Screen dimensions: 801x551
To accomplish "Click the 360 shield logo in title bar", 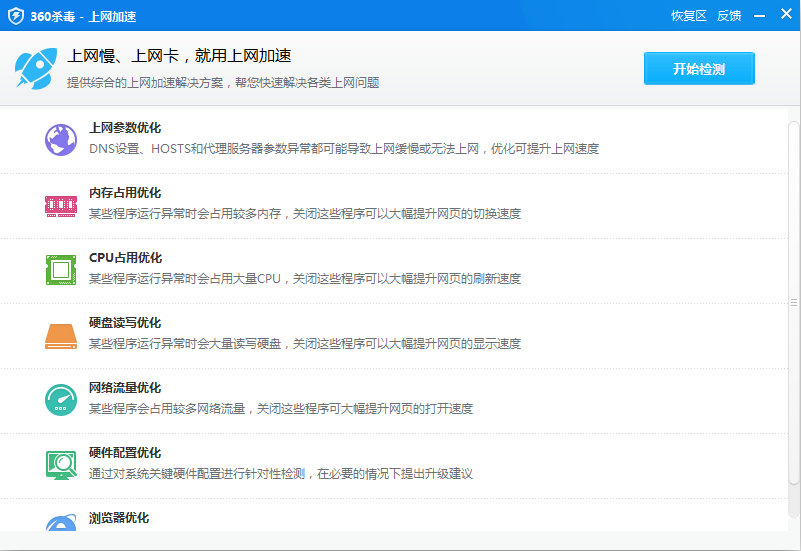I will [x=15, y=15].
